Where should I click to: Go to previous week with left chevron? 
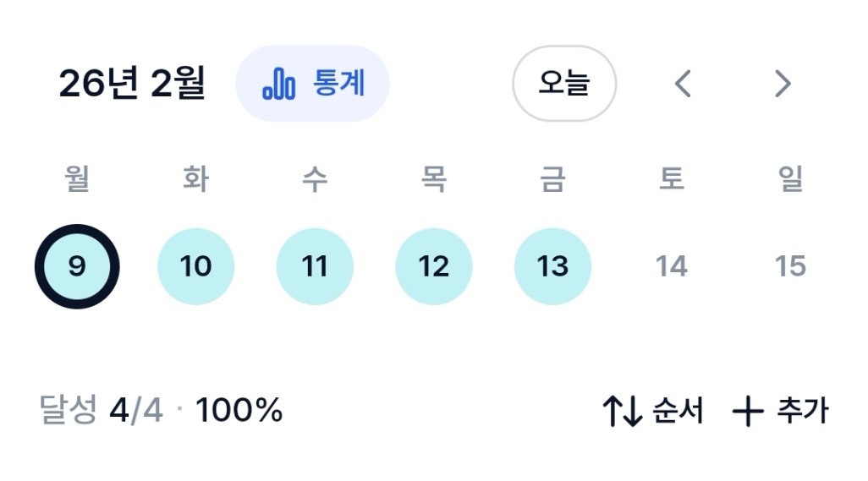683,84
